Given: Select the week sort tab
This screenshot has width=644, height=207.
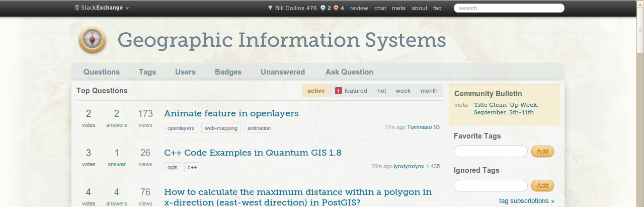Looking at the screenshot, I should click(403, 91).
